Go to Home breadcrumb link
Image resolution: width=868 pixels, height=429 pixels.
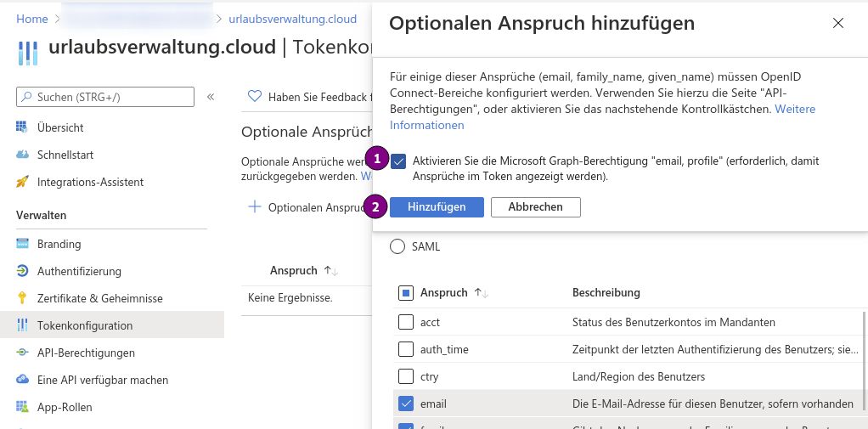pos(32,19)
